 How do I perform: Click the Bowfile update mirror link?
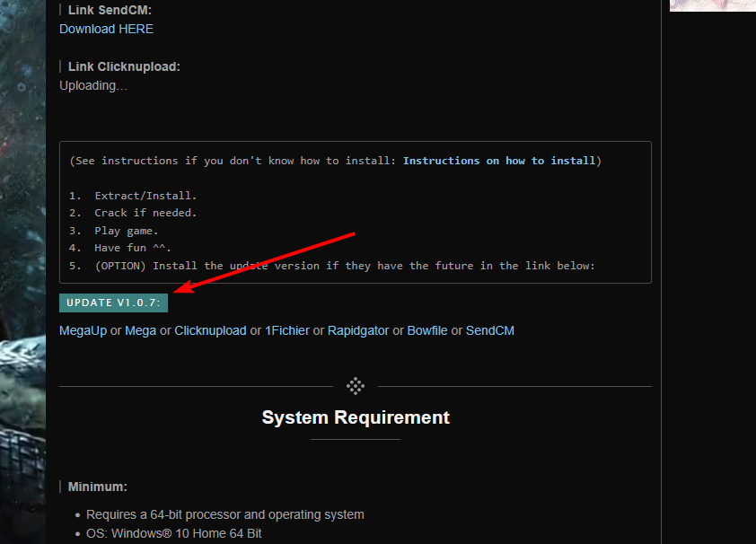coord(427,330)
